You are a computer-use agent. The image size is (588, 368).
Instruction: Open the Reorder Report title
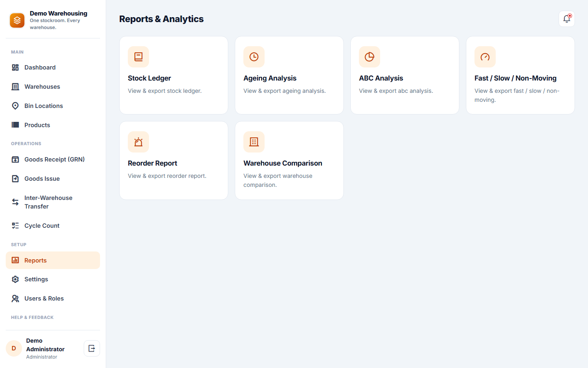(152, 163)
